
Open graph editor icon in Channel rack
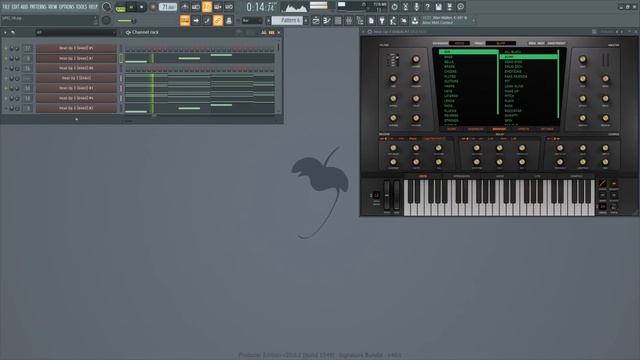264,32
